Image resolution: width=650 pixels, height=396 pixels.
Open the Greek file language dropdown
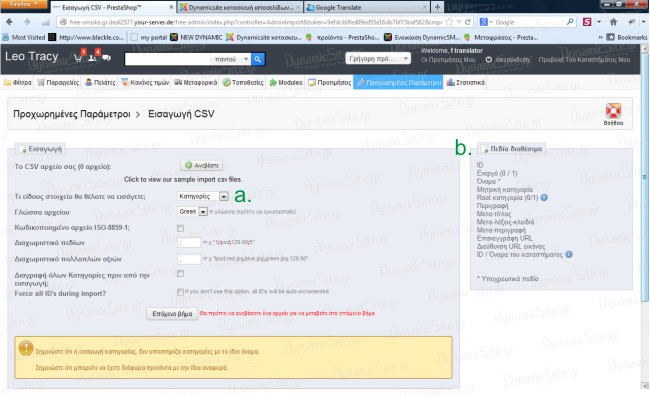coord(192,211)
